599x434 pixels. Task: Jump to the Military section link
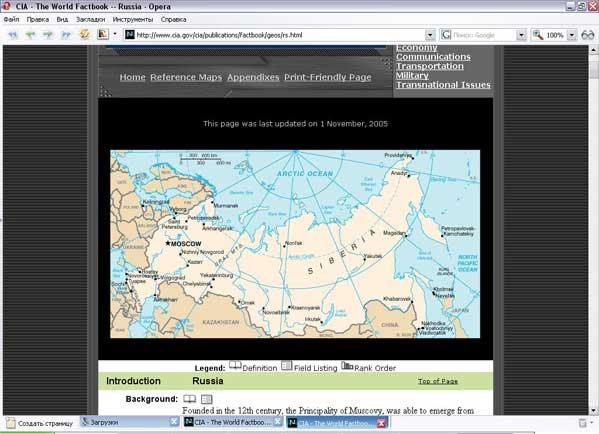(x=412, y=76)
